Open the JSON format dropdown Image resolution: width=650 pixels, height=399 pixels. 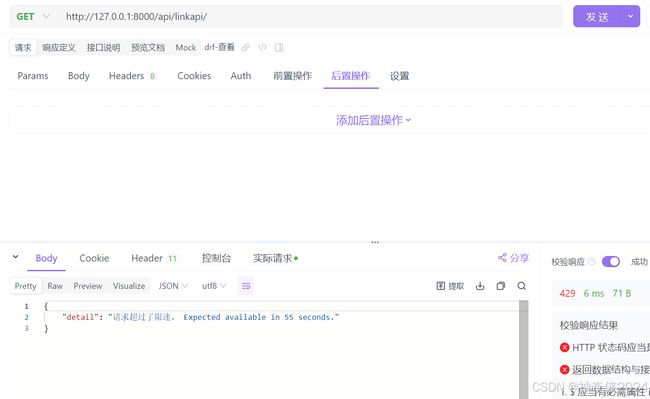[173, 286]
